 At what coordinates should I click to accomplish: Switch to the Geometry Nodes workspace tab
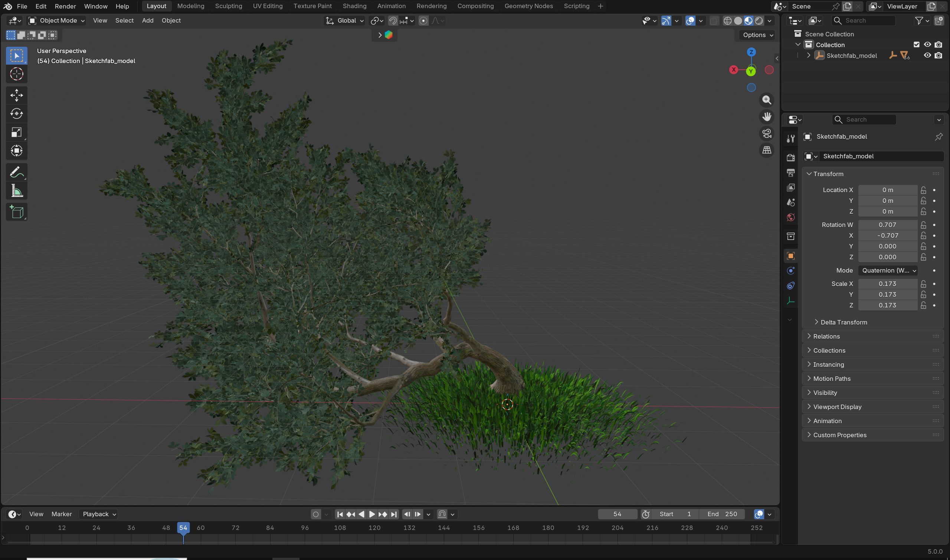point(528,6)
